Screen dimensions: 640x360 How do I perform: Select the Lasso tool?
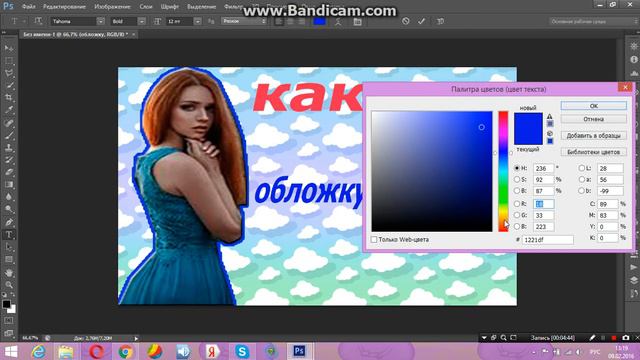tap(9, 73)
